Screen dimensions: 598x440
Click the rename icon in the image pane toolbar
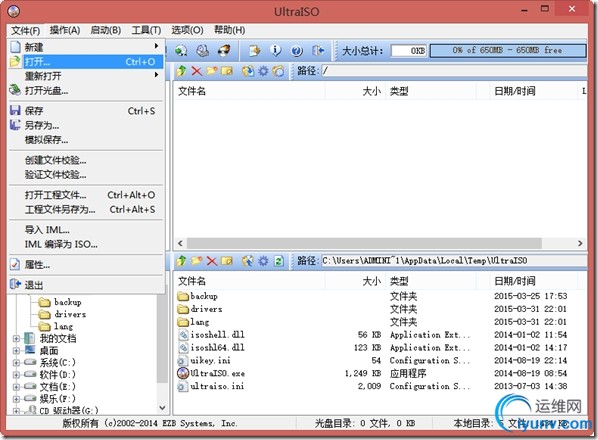coord(227,71)
